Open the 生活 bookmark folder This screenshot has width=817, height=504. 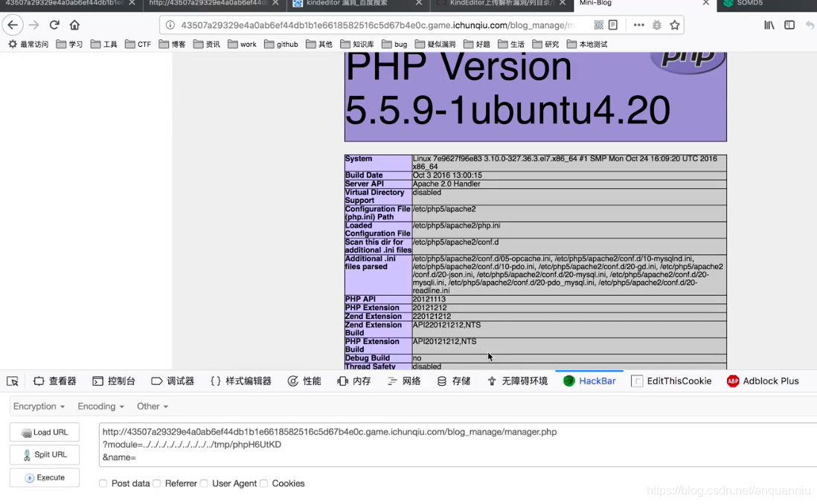[510, 45]
